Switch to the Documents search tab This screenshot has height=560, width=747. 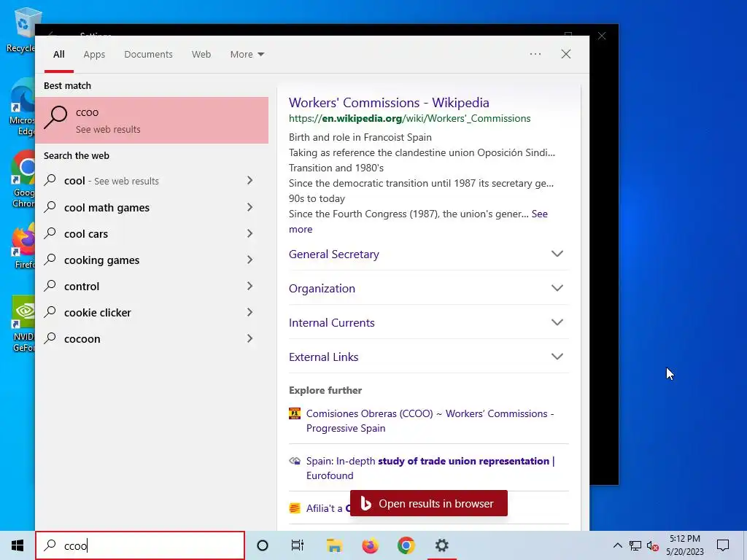pyautogui.click(x=148, y=54)
